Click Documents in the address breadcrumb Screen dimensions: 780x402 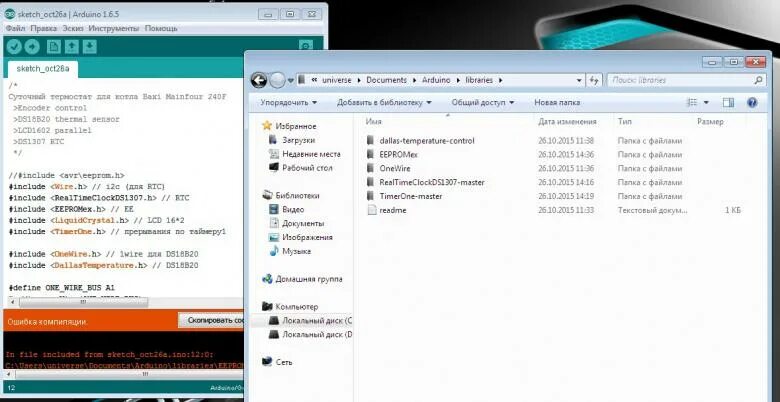pyautogui.click(x=387, y=80)
